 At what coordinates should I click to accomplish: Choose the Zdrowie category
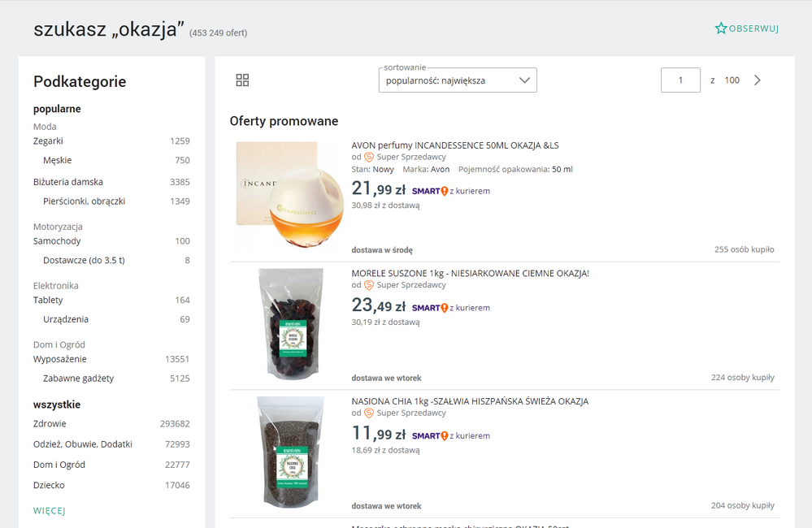[x=50, y=424]
